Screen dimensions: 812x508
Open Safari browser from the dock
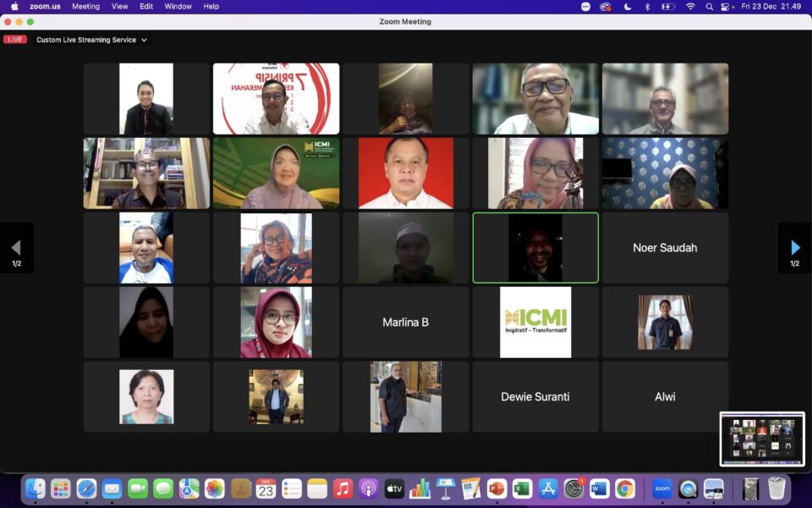pos(86,489)
